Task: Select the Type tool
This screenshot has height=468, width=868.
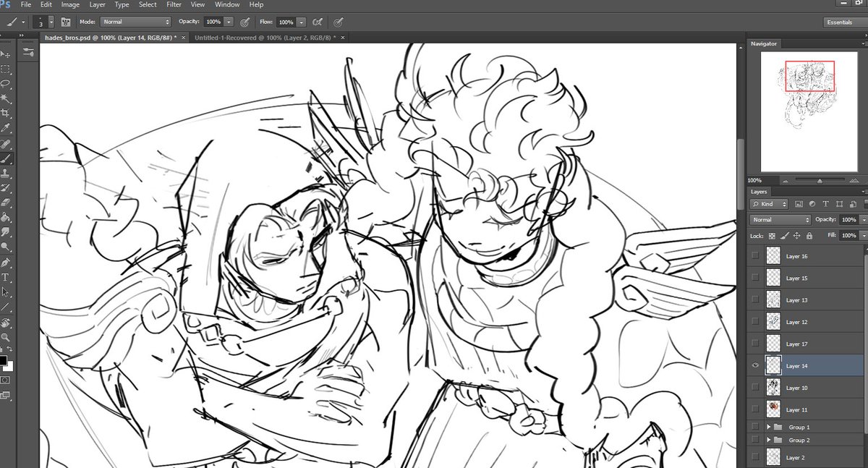Action: tap(5, 277)
